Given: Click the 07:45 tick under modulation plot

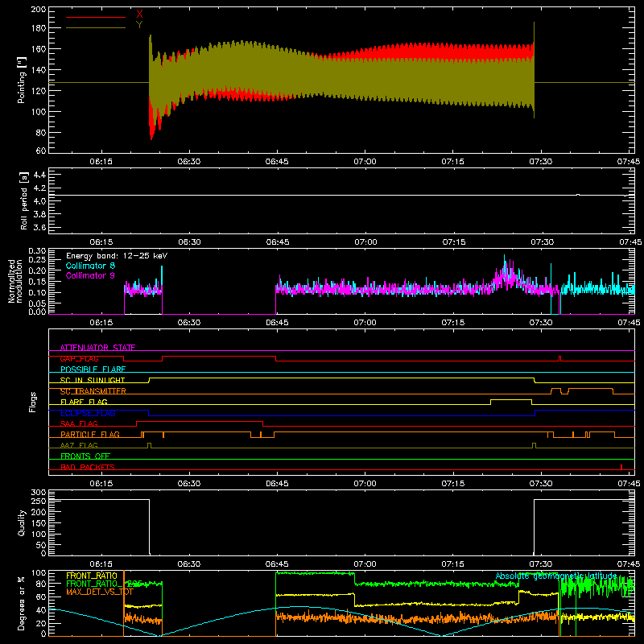Looking at the screenshot, I should [629, 323].
